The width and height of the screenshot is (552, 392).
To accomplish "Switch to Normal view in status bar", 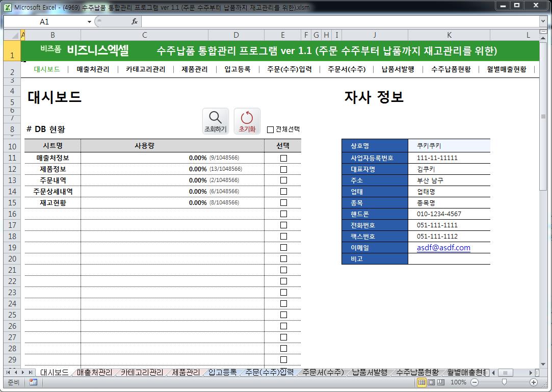I will (422, 382).
